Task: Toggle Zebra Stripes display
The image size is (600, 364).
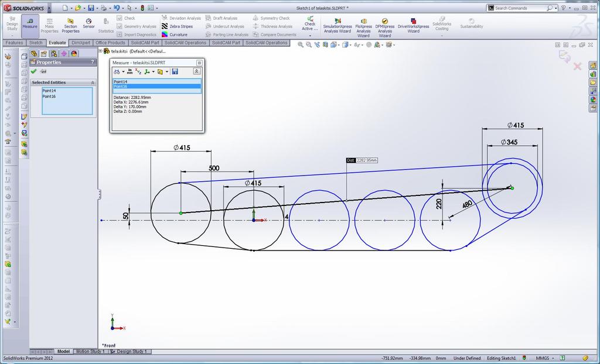Action: 177,26
